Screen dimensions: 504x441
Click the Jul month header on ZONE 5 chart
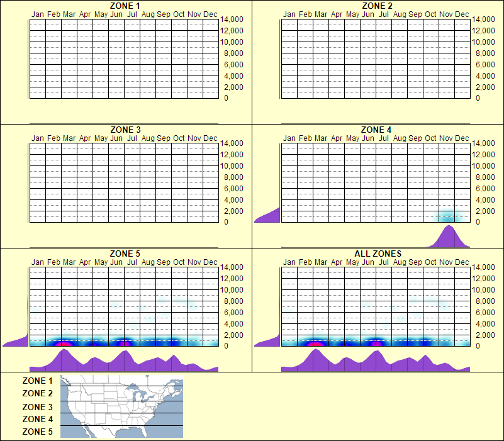(x=132, y=262)
